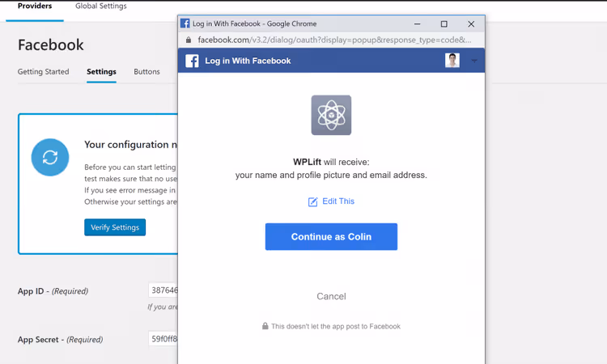Click the Continue as Colin button

pyautogui.click(x=331, y=237)
